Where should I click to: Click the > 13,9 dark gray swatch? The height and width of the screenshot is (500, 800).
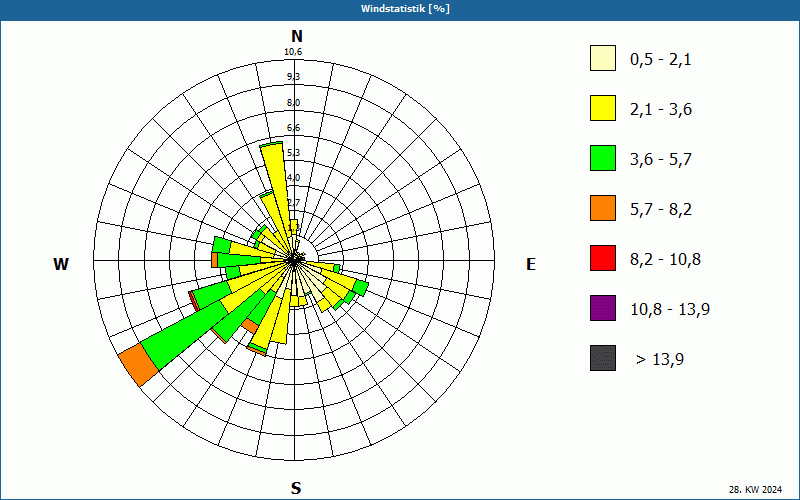pos(603,358)
